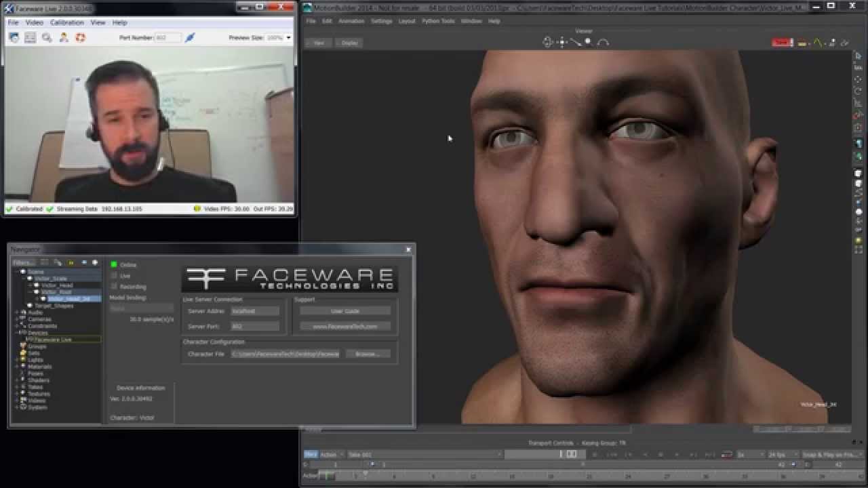Click the second toolbar icon in Faceware Live
Image resolution: width=868 pixels, height=488 pixels.
(30, 38)
